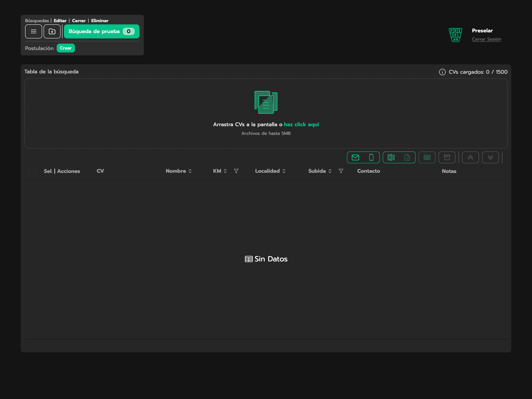Screen dimensions: 532x399
Task: Click the KM filter funnel icon
Action: tap(236, 171)
